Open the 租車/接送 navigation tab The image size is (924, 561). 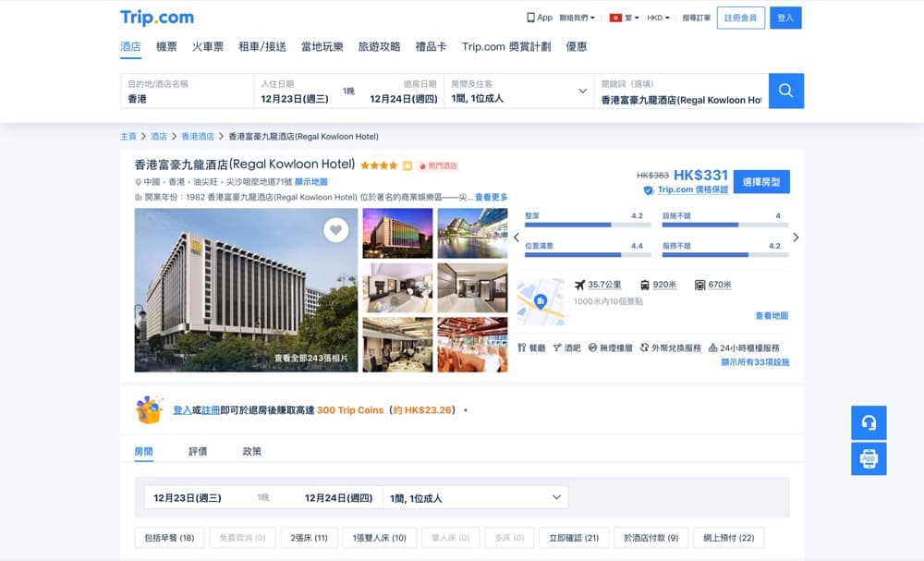pyautogui.click(x=262, y=46)
